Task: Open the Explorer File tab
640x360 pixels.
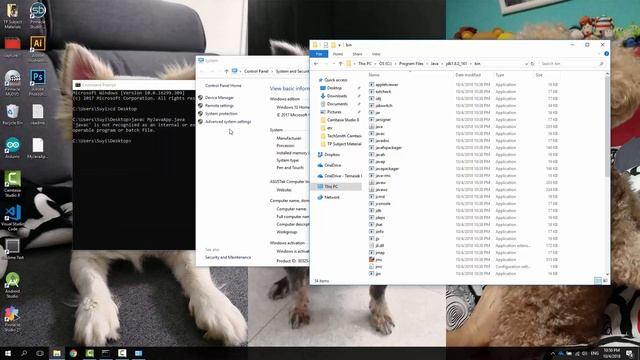Action: pos(319,54)
